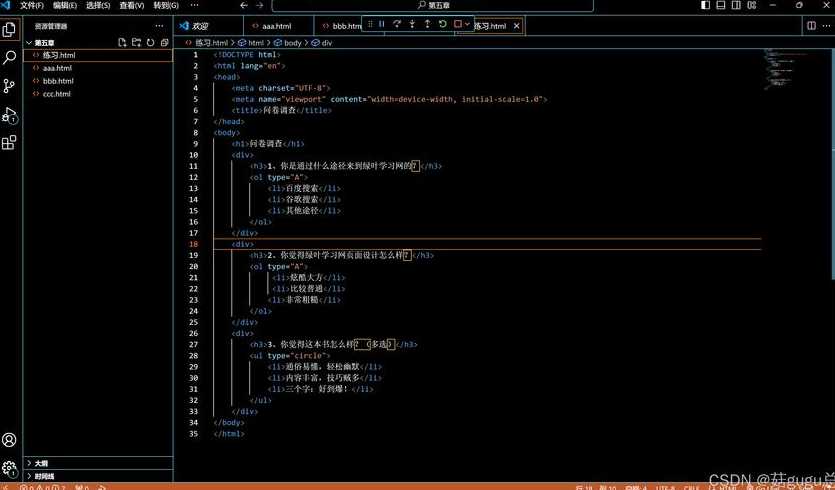Split the editor to the right
Image resolution: width=835 pixels, height=490 pixels.
tap(812, 26)
